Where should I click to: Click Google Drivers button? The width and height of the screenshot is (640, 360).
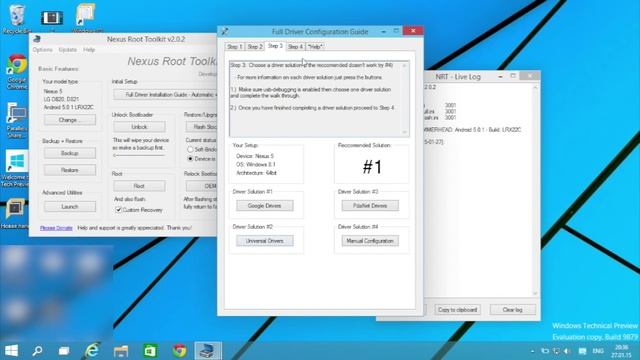(x=264, y=206)
